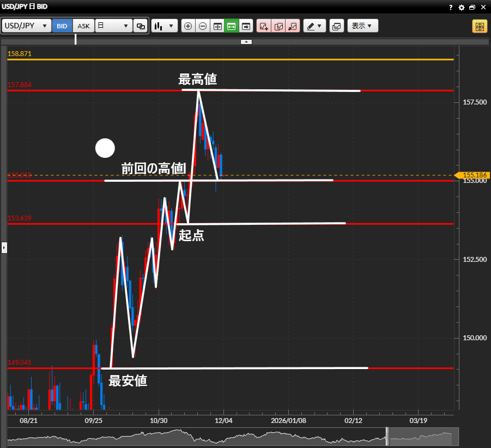491x448 pixels.
Task: Click the fit chart to window icon
Action: 217,26
